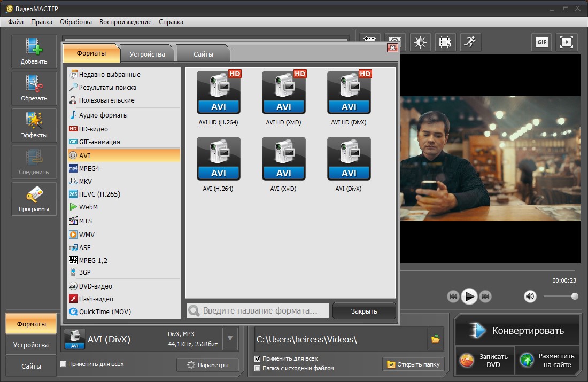Click the crop/rotate frame toolbar icon
The image size is (588, 382).
pos(445,42)
